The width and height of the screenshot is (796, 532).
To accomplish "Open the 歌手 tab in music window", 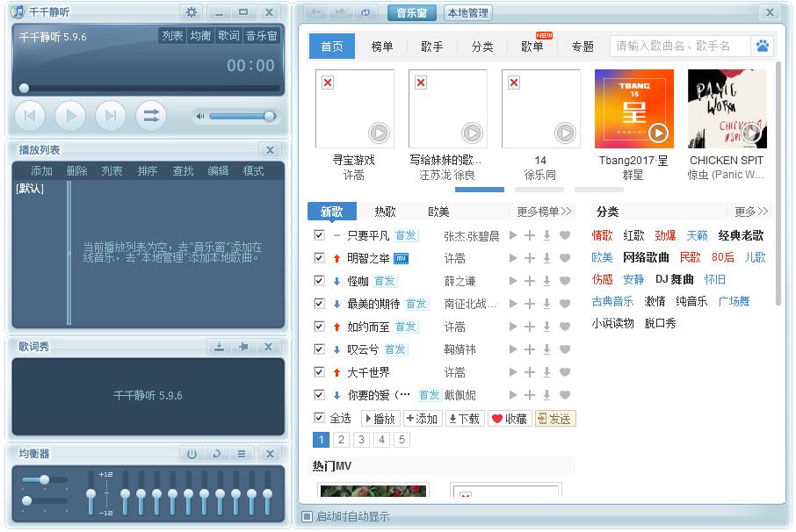I will click(x=431, y=47).
